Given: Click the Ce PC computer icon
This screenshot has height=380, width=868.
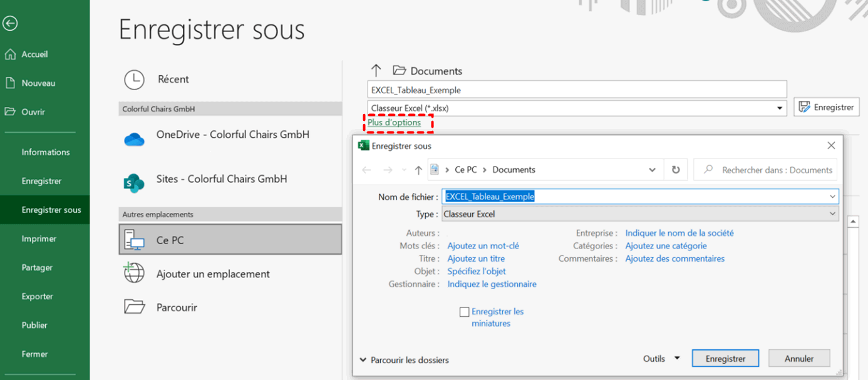Looking at the screenshot, I should click(x=134, y=240).
